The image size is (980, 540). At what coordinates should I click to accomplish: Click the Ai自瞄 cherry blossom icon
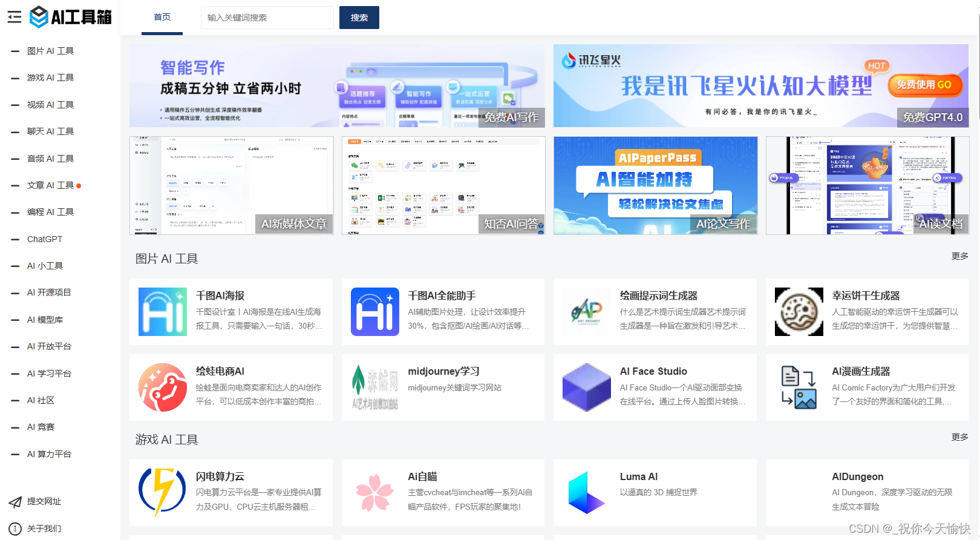[375, 492]
